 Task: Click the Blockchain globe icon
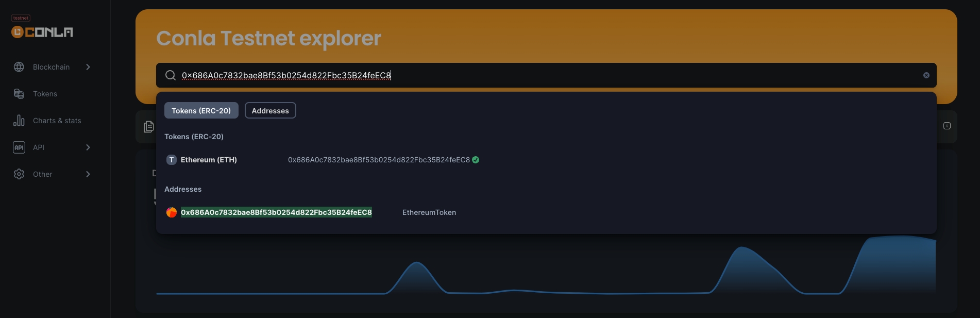coord(19,67)
